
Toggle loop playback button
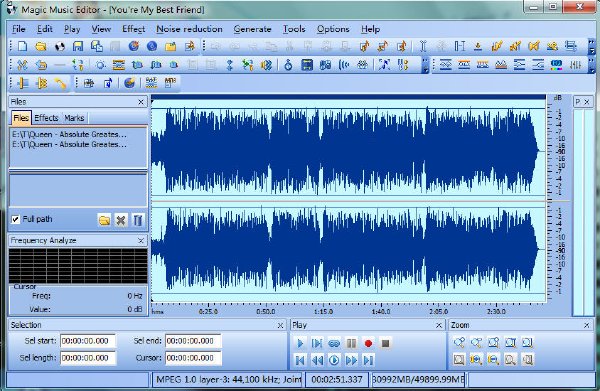334,343
